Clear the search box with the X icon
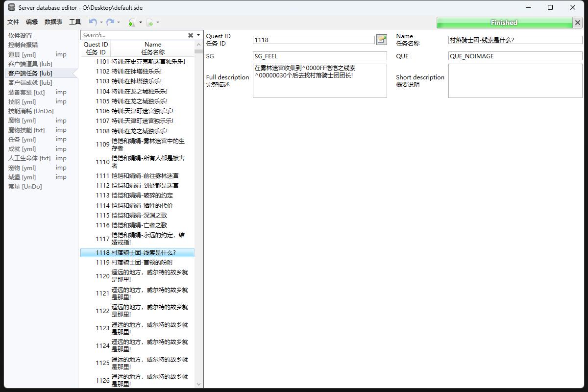Screen dimensions: 588x392 191,35
